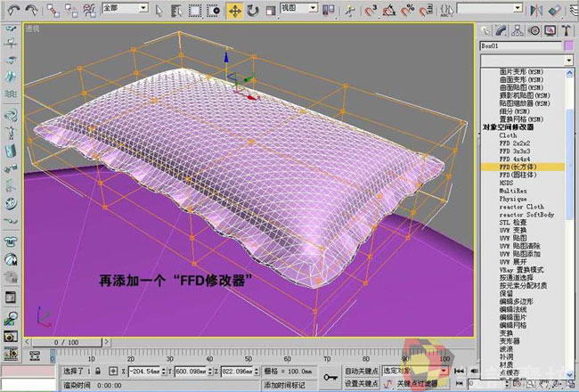The height and width of the screenshot is (392, 579).
Task: Click the Mirror tool icon
Action: click(536, 11)
